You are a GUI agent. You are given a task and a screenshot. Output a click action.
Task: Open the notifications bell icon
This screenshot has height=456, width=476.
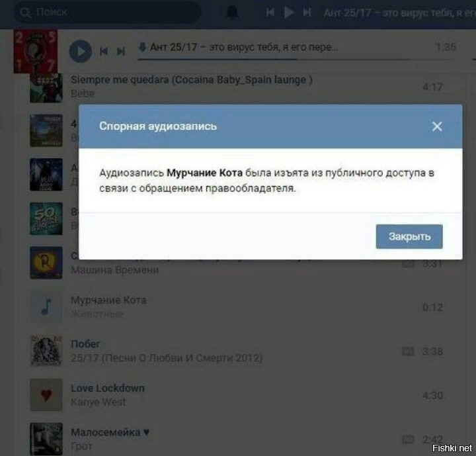(232, 13)
